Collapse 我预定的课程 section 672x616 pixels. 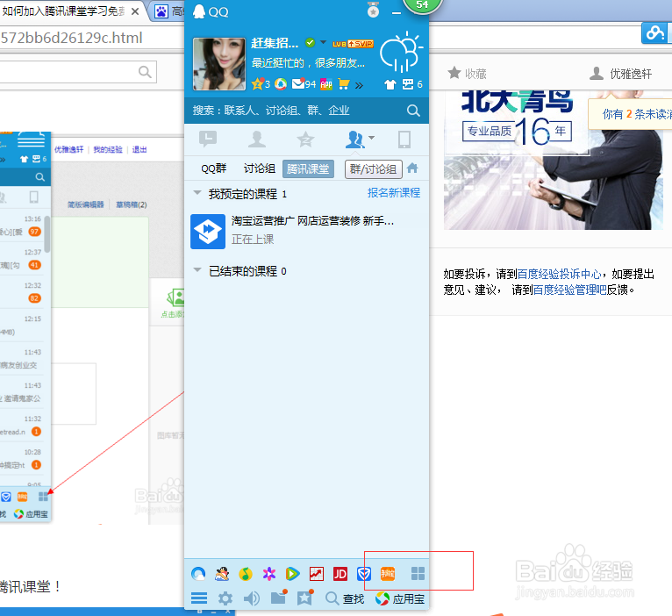197,193
